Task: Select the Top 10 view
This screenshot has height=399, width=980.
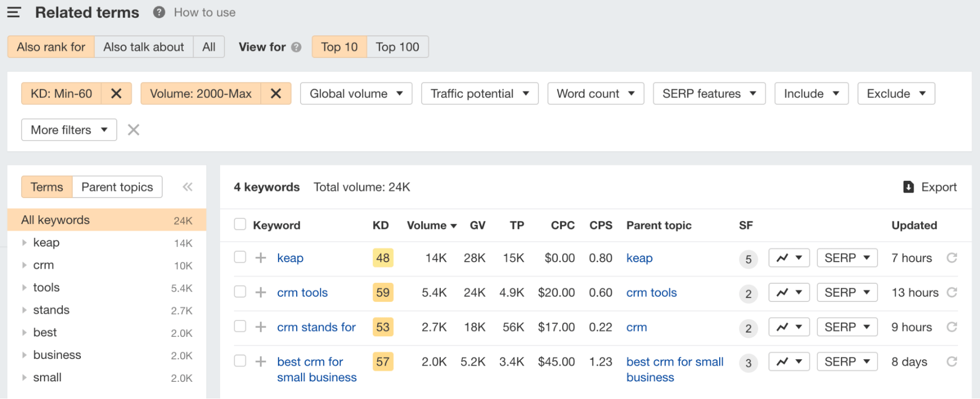Action: [x=339, y=47]
